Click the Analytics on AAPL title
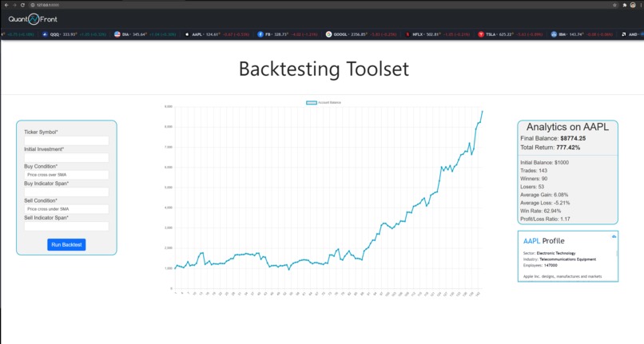This screenshot has height=344, width=644. pyautogui.click(x=567, y=127)
